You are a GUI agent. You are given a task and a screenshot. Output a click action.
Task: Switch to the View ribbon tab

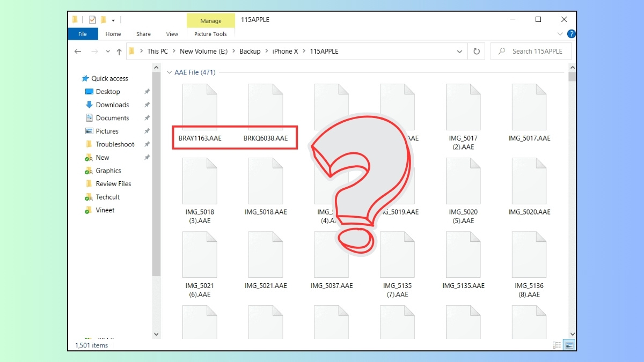[172, 34]
